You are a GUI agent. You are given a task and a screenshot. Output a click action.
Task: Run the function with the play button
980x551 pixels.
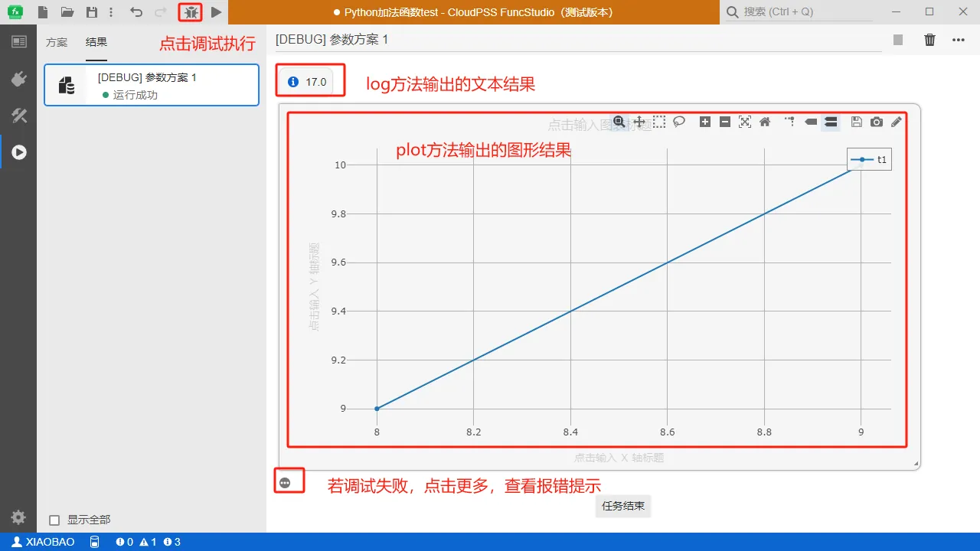click(217, 12)
